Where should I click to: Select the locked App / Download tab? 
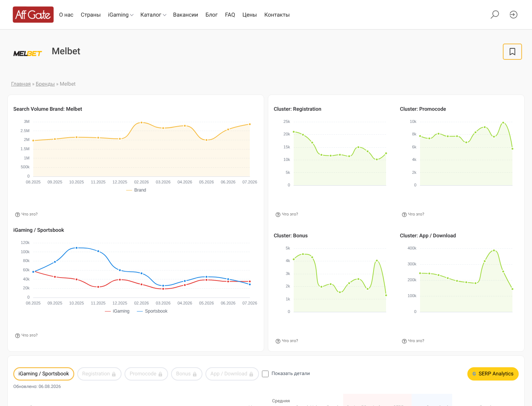pyautogui.click(x=232, y=374)
